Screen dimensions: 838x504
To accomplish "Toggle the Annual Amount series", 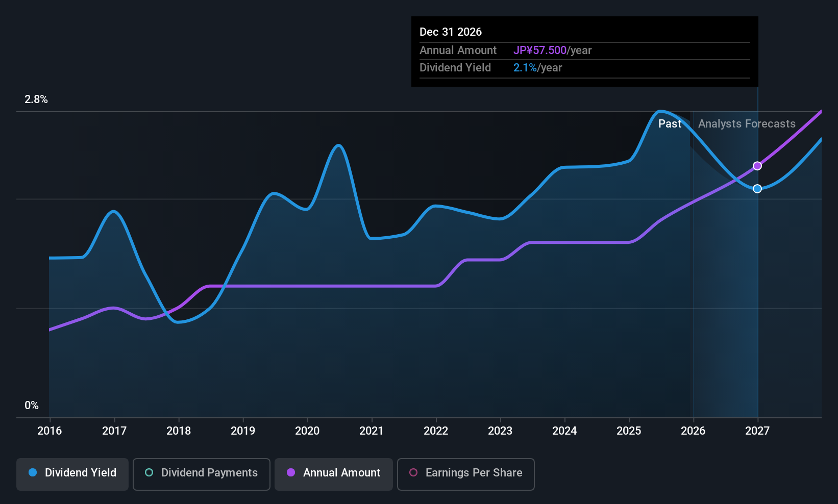I will tap(334, 474).
